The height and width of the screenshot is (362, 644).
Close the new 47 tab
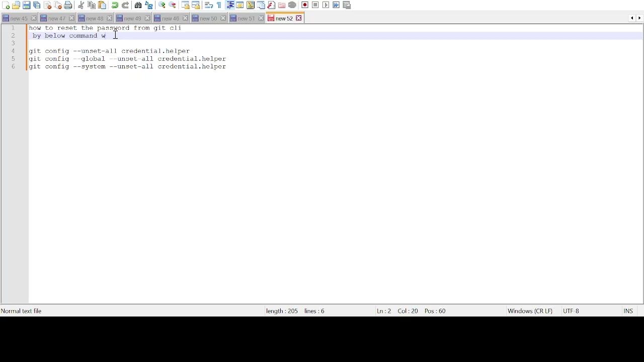pos(71,19)
